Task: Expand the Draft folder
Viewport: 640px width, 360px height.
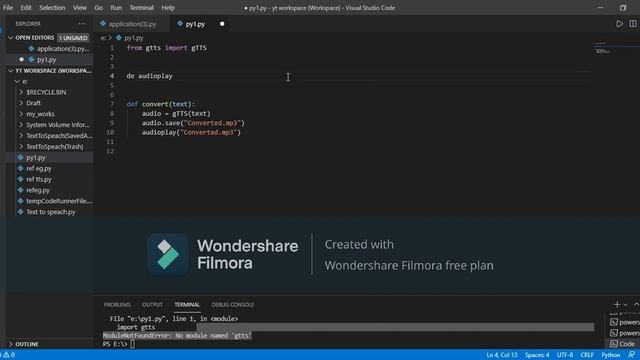Action: [x=22, y=103]
